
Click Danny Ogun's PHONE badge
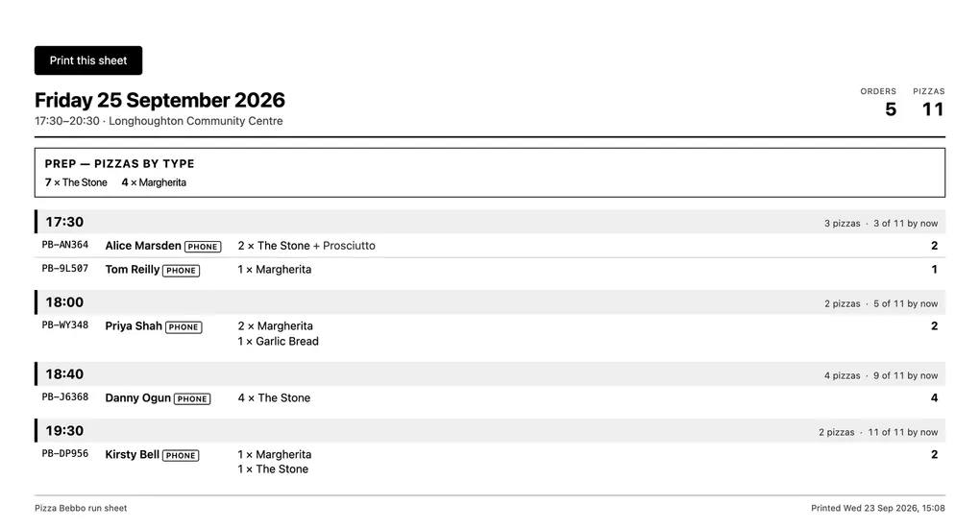click(x=192, y=398)
